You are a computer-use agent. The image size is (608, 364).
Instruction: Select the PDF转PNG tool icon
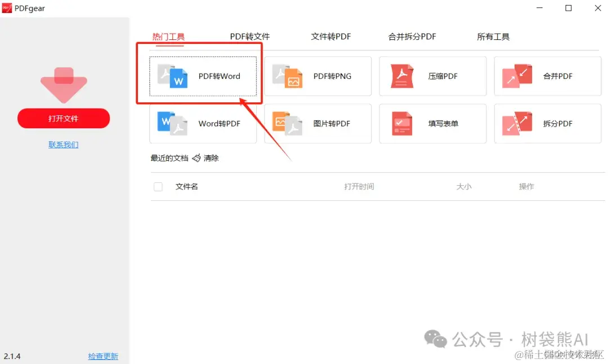pyautogui.click(x=288, y=76)
